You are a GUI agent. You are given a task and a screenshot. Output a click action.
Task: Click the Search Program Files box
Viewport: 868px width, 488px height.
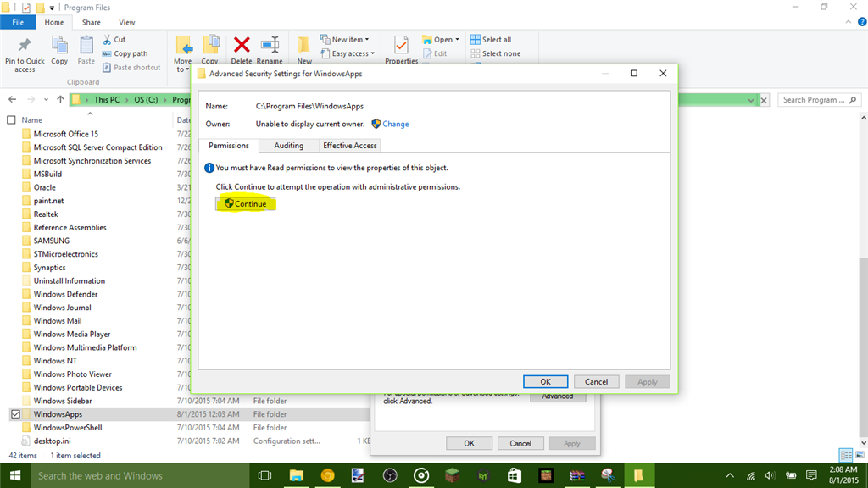pyautogui.click(x=819, y=100)
